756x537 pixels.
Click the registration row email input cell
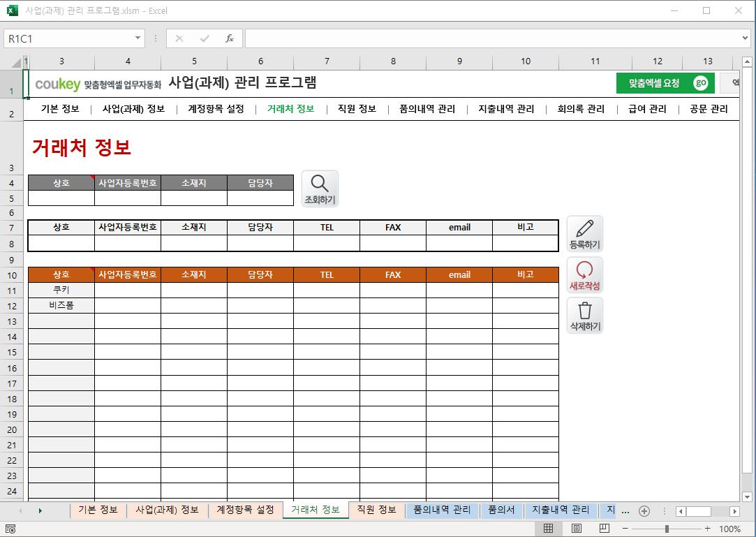459,243
